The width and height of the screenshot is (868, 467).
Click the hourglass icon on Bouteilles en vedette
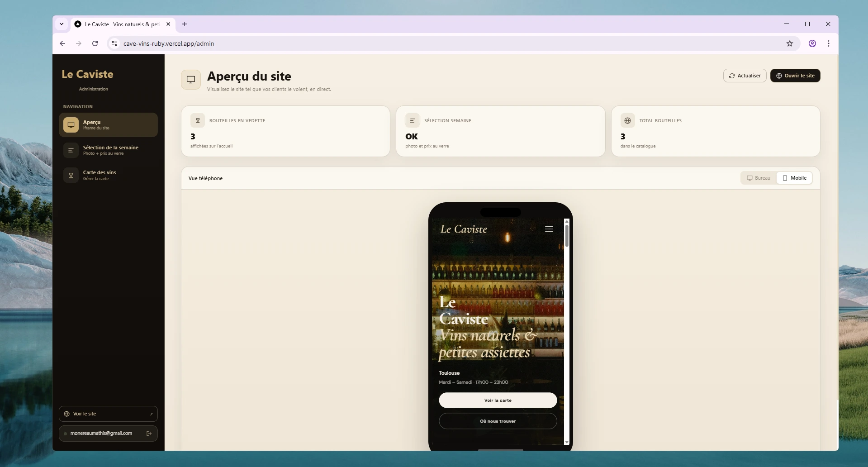(x=198, y=121)
